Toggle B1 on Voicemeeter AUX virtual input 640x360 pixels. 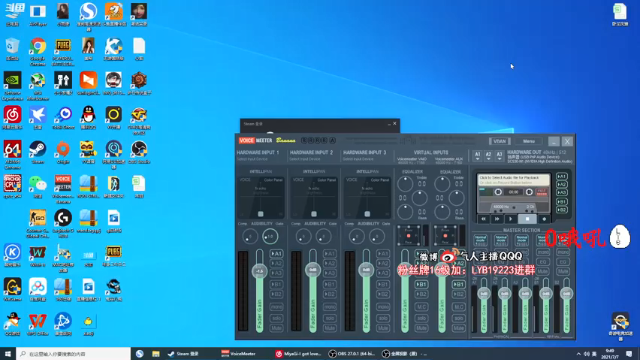point(458,284)
